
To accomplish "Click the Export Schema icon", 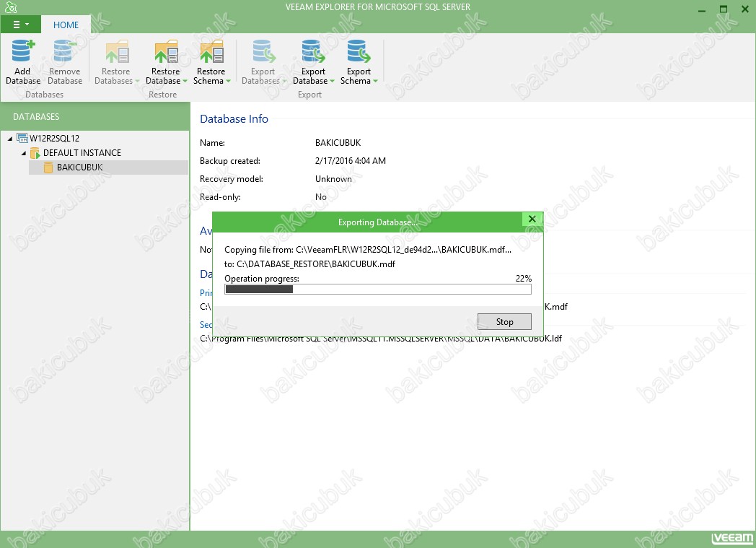I will (359, 51).
